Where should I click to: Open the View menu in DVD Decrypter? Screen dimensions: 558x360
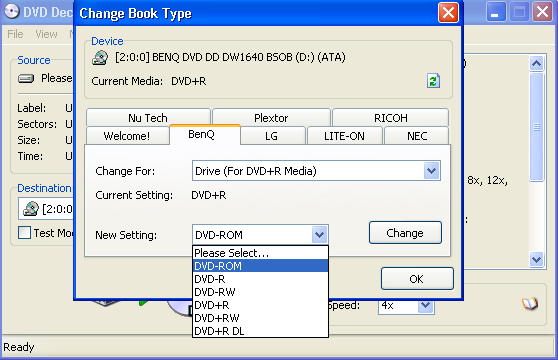(46, 34)
